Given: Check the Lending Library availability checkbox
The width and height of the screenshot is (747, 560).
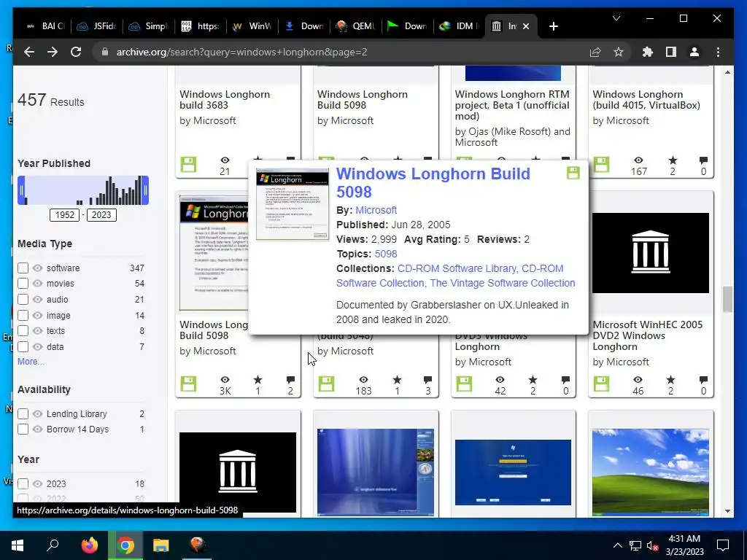Looking at the screenshot, I should tap(23, 414).
